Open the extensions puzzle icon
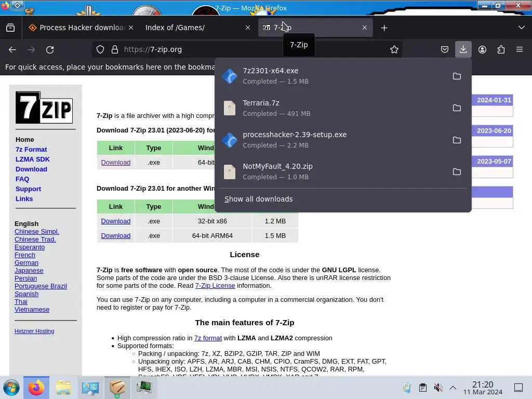532x399 pixels. tap(501, 49)
